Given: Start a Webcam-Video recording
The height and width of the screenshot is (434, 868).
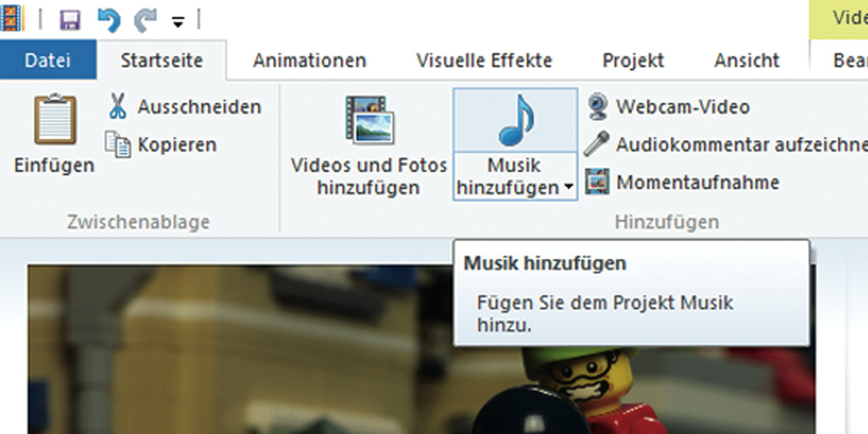Looking at the screenshot, I should [x=669, y=107].
